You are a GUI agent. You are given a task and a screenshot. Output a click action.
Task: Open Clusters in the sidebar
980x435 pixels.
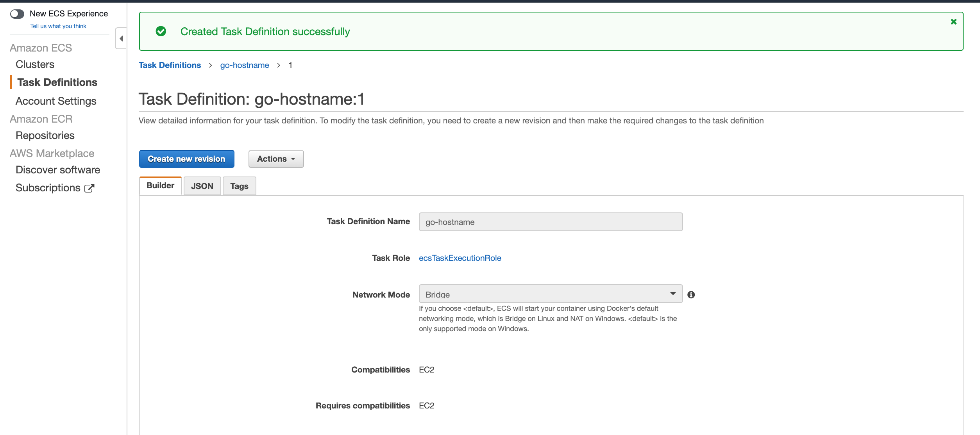click(x=35, y=64)
